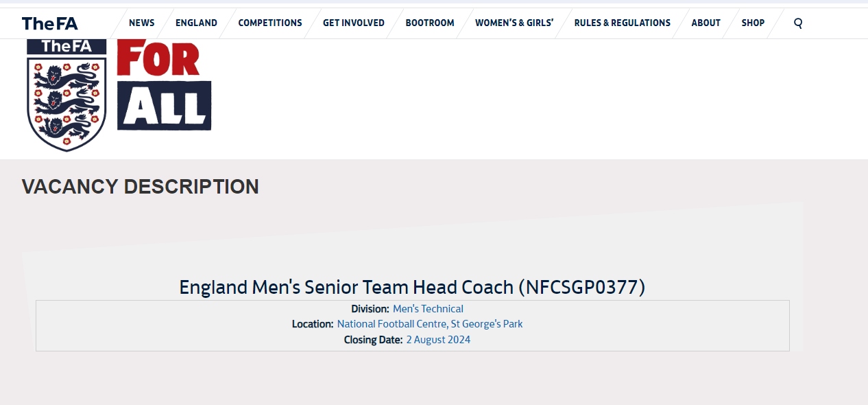Go to the England section
Viewport: 868px width, 405px height.
click(196, 23)
